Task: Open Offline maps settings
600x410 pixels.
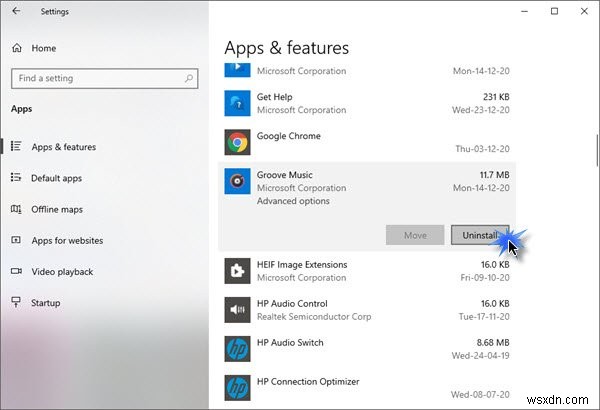Action: click(x=57, y=209)
